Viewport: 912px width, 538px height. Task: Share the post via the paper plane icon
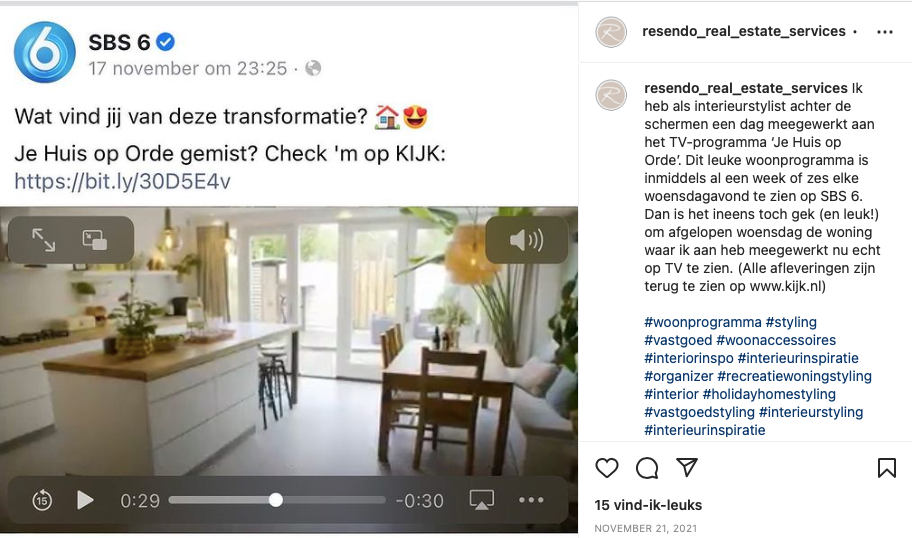tap(687, 467)
